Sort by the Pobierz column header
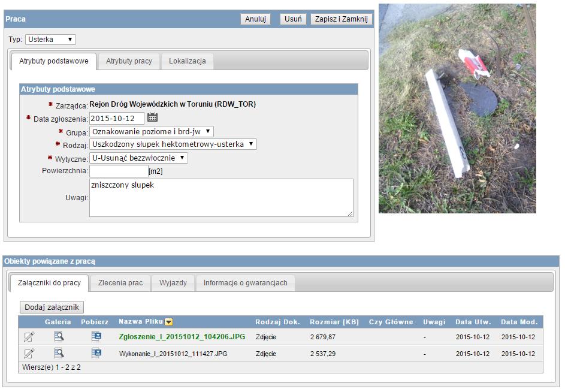Viewport: 565px width, 392px height. point(95,322)
